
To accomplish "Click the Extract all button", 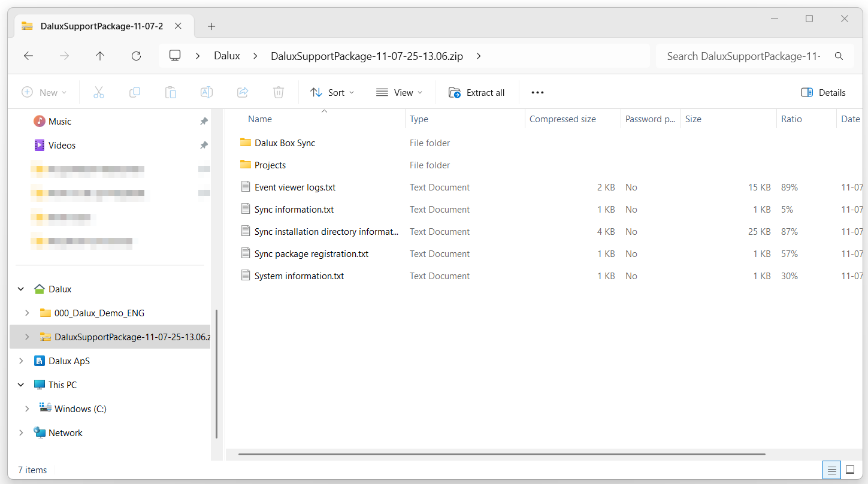I will (476, 92).
